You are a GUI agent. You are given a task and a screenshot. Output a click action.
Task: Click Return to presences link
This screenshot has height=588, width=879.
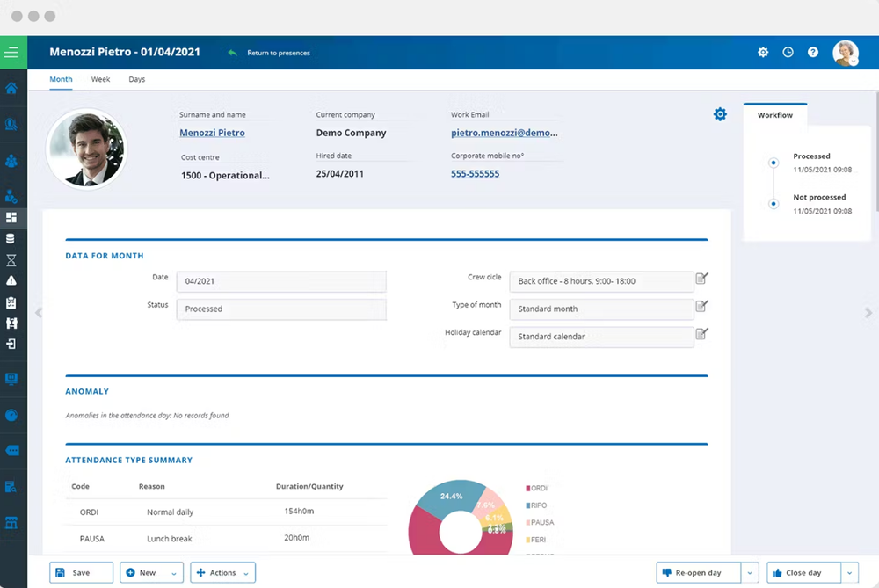278,53
